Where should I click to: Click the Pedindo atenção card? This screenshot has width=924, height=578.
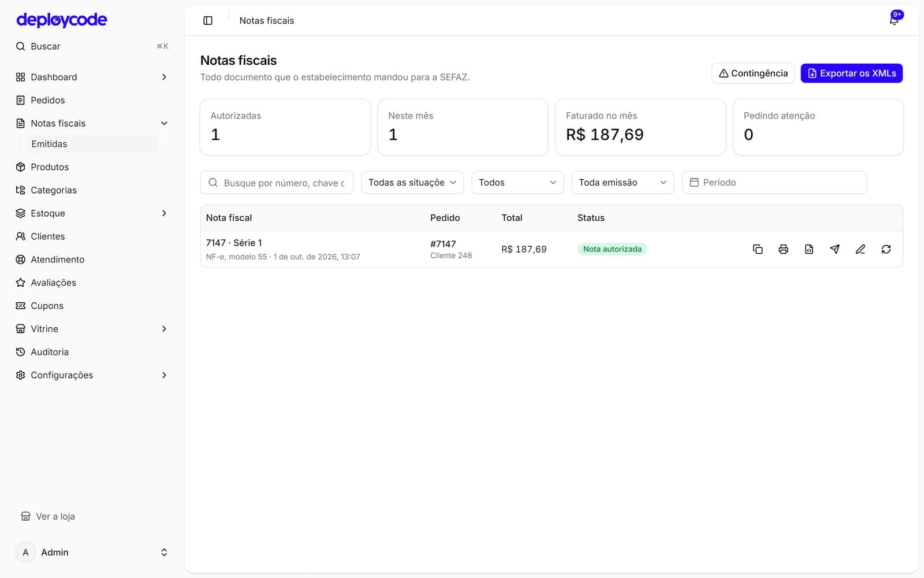818,127
